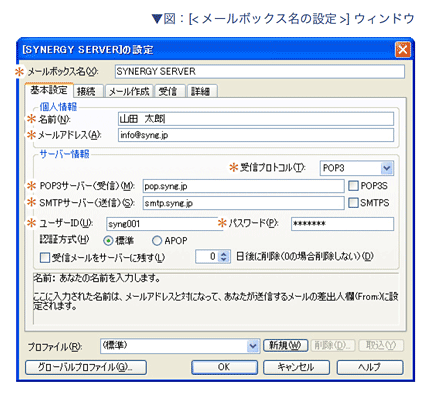The image size is (430, 398).
Task: Enable the SMTPS checkbox
Action: tap(353, 203)
